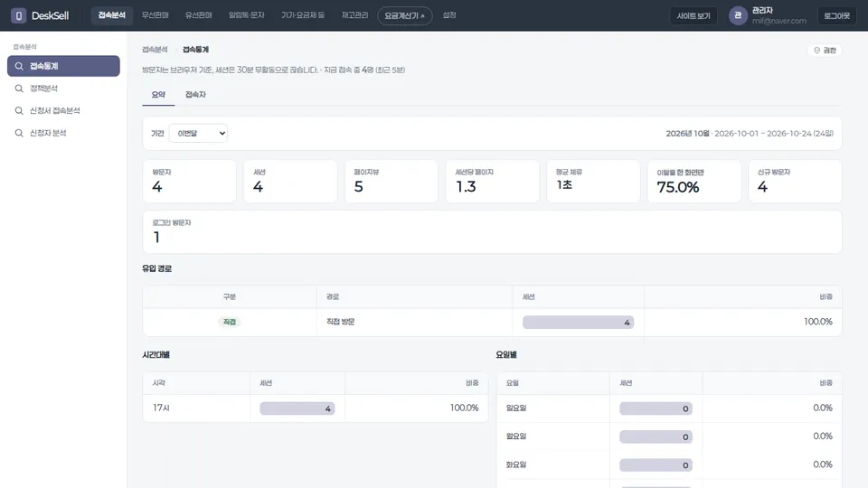Image resolution: width=868 pixels, height=488 pixels.
Task: Click the 유입 경로 section heading
Action: 156,269
